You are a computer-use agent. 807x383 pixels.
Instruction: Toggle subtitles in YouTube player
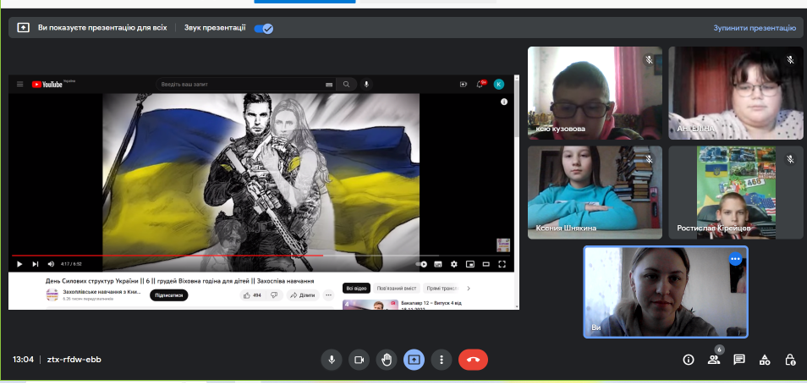point(438,264)
